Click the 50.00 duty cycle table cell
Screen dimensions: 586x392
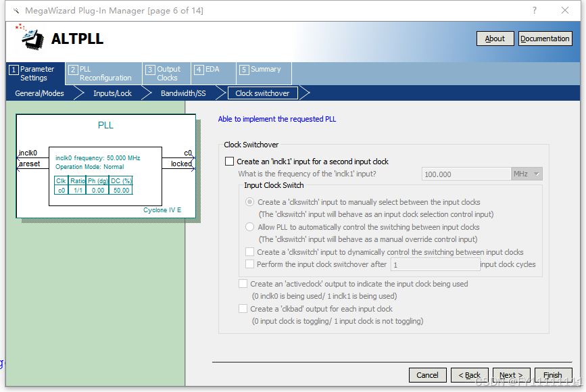[121, 190]
